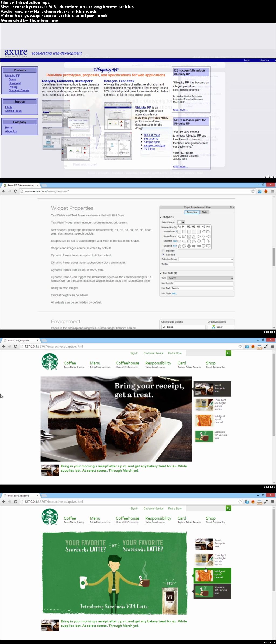The image size is (276, 644).
Task: Select the Axure RP 7 Announcement browser tab
Action: point(21,185)
